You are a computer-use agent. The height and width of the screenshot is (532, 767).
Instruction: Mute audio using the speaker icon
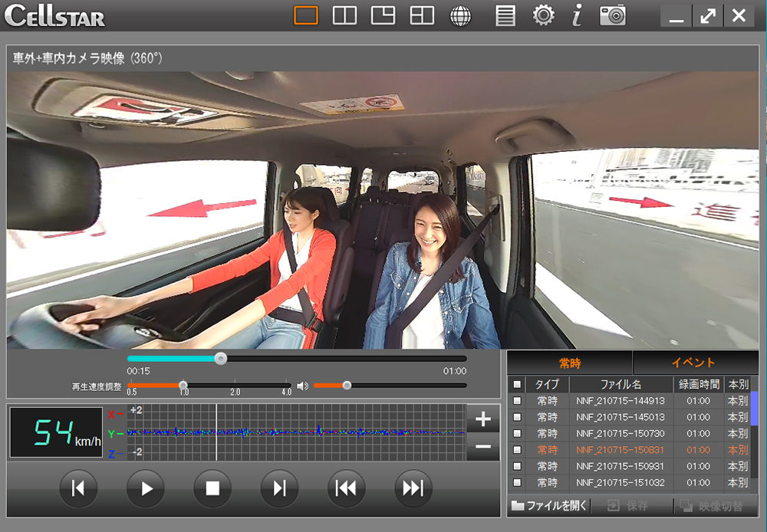(x=302, y=386)
